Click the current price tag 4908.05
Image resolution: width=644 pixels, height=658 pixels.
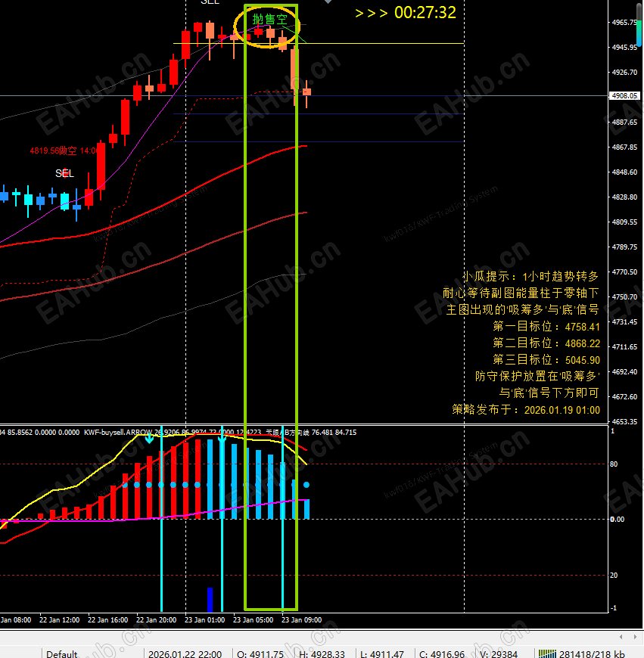click(x=624, y=96)
